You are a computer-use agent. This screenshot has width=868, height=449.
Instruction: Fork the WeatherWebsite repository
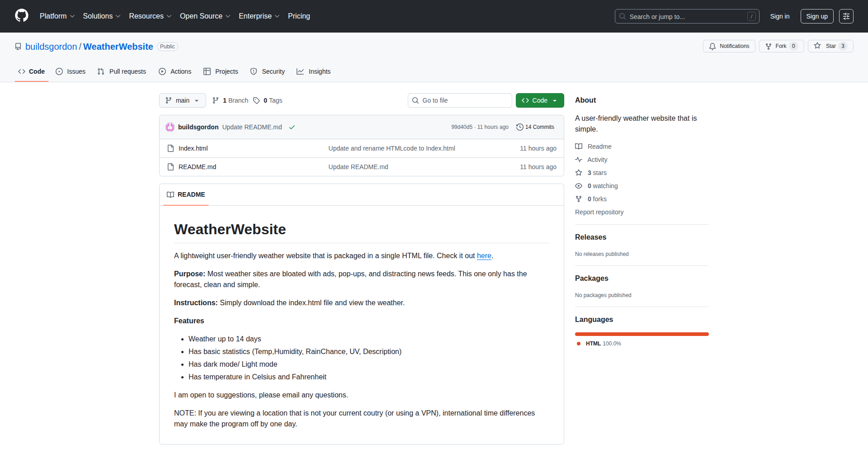776,46
